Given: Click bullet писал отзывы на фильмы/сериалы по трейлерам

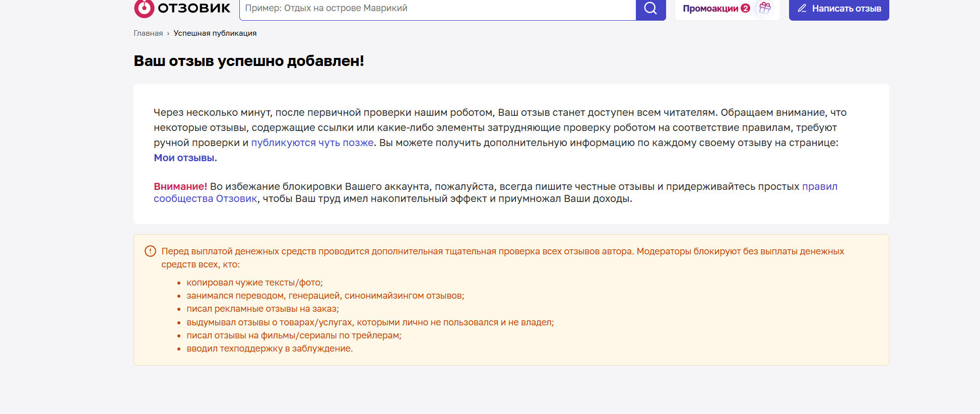Looking at the screenshot, I should pyautogui.click(x=294, y=335).
